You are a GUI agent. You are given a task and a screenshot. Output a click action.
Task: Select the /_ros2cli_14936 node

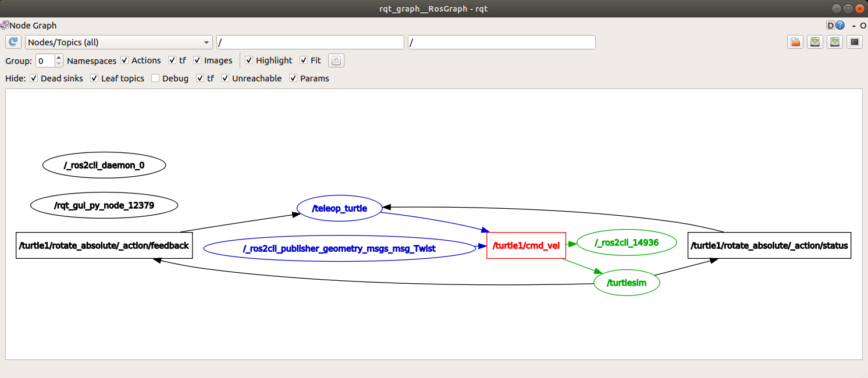tap(627, 243)
